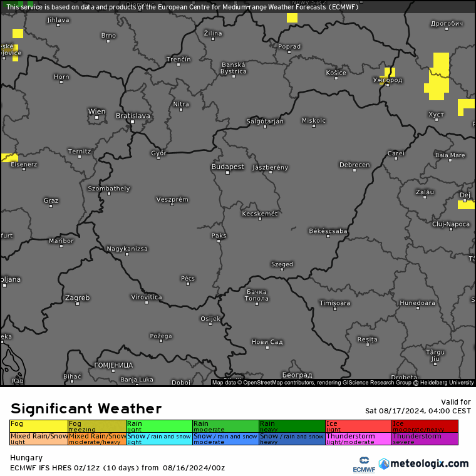This screenshot has height=476, width=476.
Task: Click the light Ice legend swatch
Action: [358, 426]
